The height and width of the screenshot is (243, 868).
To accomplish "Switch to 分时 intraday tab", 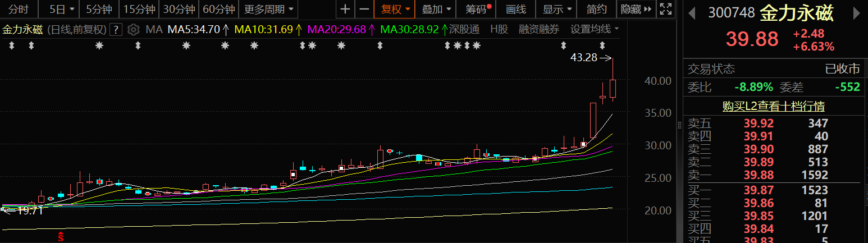I will pos(19,9).
